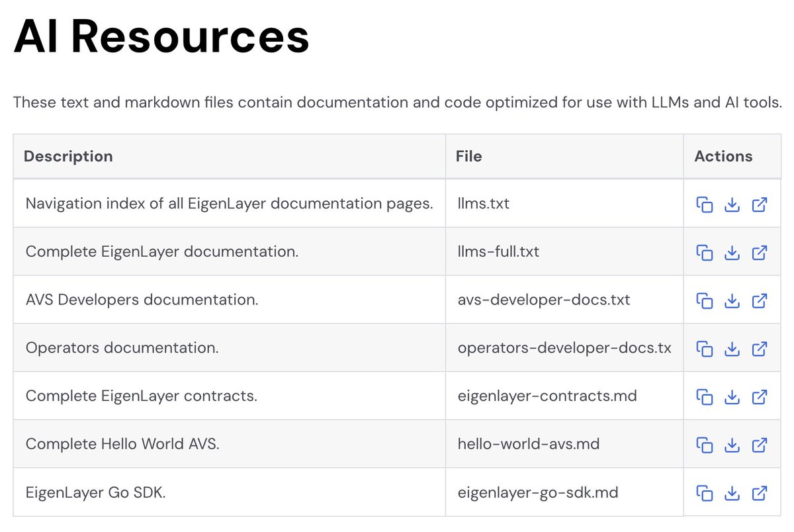Open eigenlayer-go-sdk.md in a new tab

(x=760, y=493)
